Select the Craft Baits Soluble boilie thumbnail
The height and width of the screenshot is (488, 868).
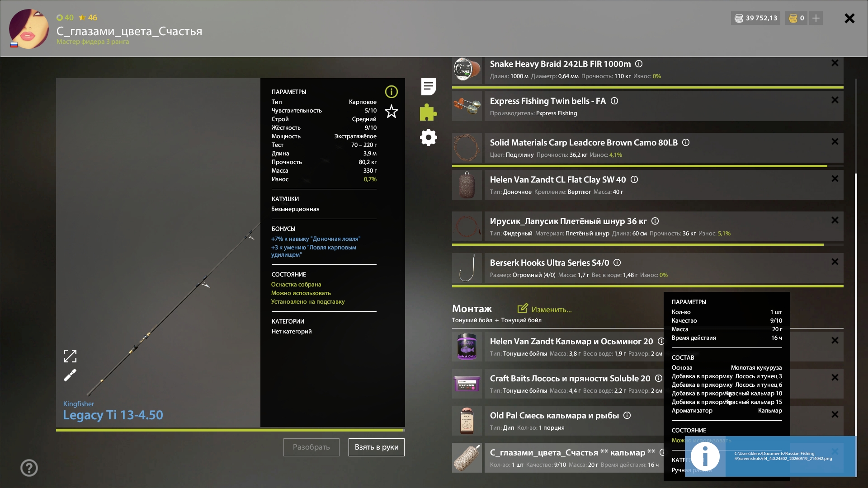coord(467,384)
